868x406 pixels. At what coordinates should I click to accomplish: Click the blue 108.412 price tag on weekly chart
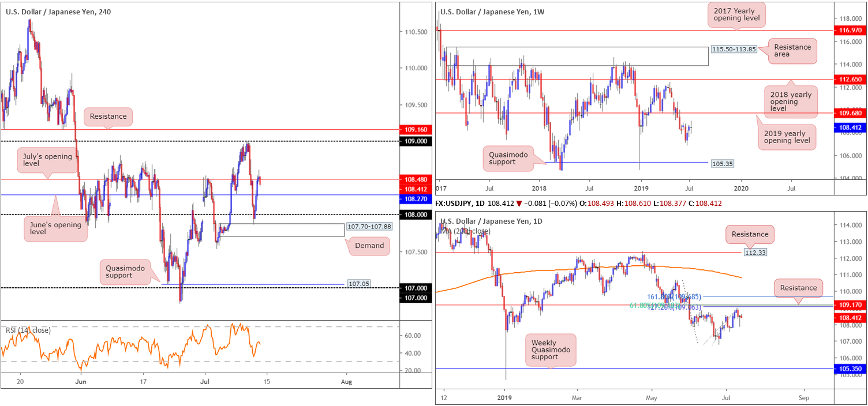click(x=850, y=127)
